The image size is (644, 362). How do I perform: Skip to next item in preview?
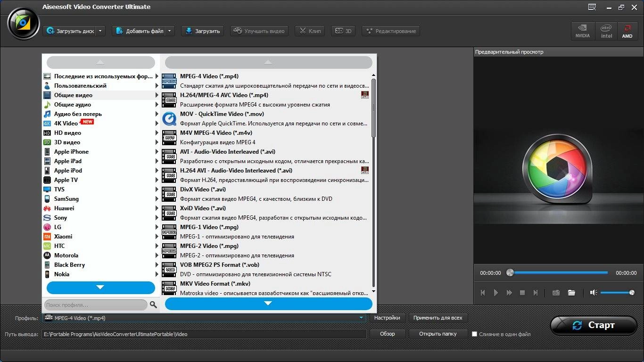[536, 293]
